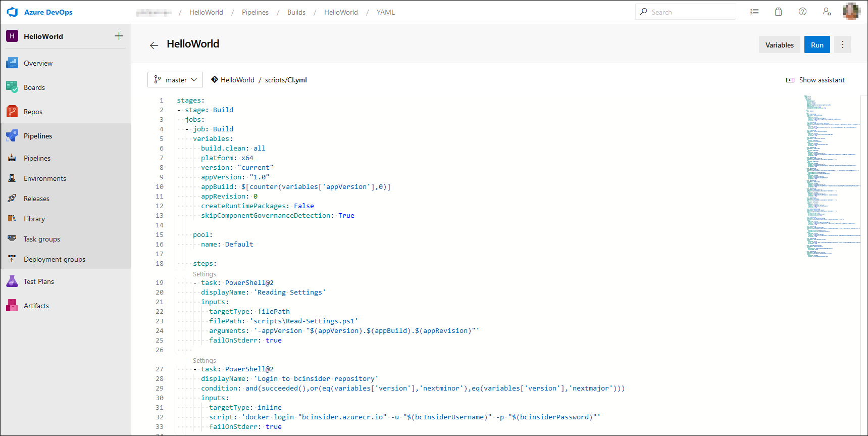Viewport: 868px width, 436px height.
Task: Open Settings link above Login task
Action: tap(205, 360)
